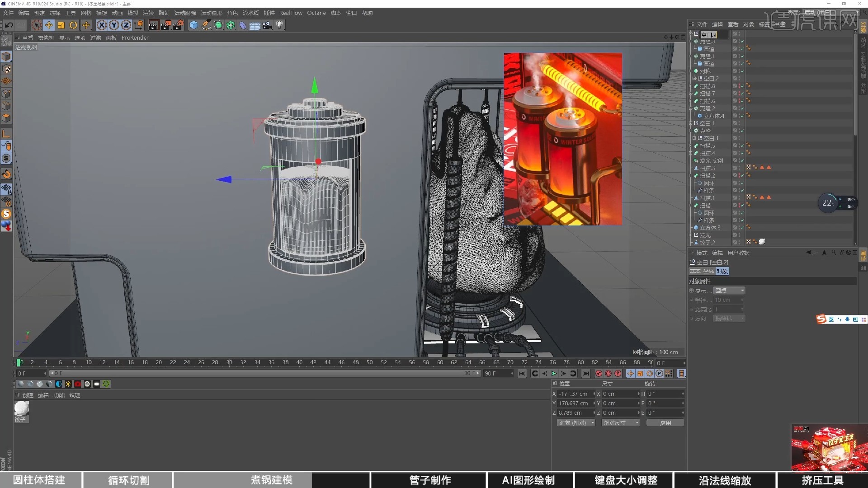Click the Axis L-shaped tool icon
868x488 pixels.
click(6, 134)
